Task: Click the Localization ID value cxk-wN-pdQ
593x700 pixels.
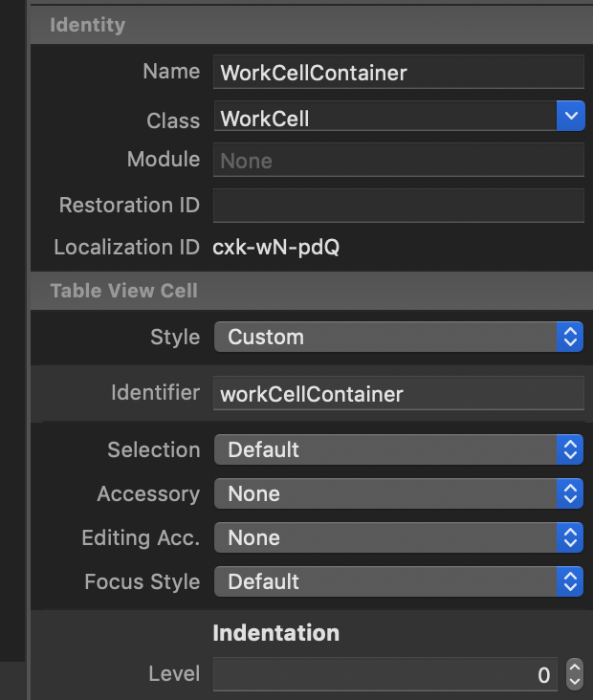Action: pyautogui.click(x=276, y=248)
